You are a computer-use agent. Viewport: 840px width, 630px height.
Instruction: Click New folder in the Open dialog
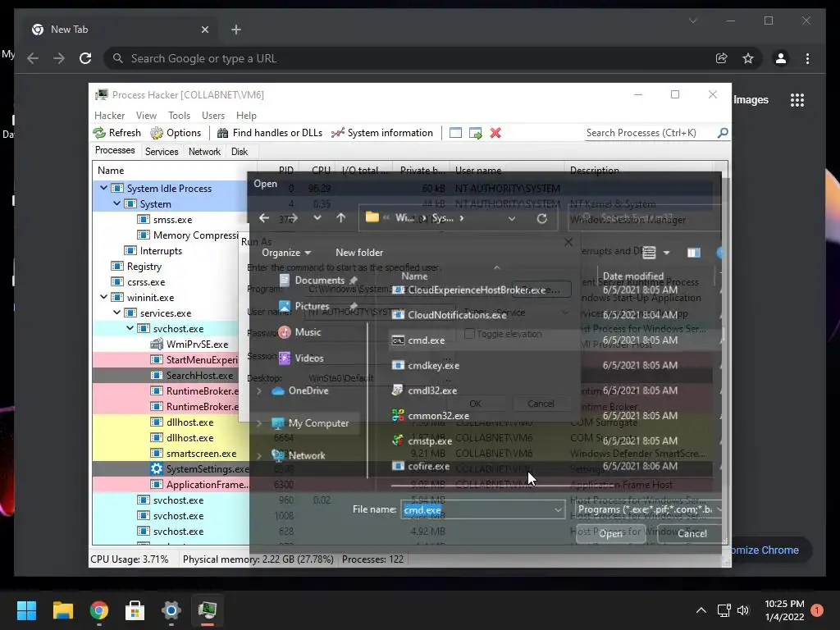point(359,253)
